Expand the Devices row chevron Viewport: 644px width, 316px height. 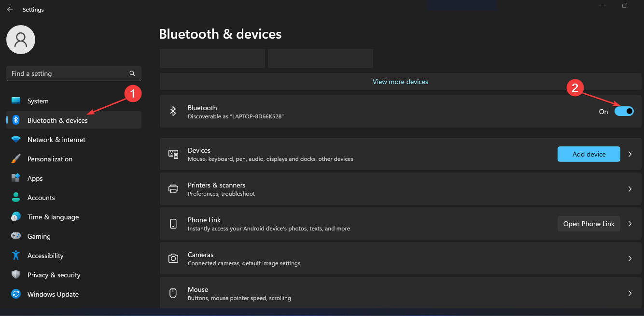click(x=630, y=154)
